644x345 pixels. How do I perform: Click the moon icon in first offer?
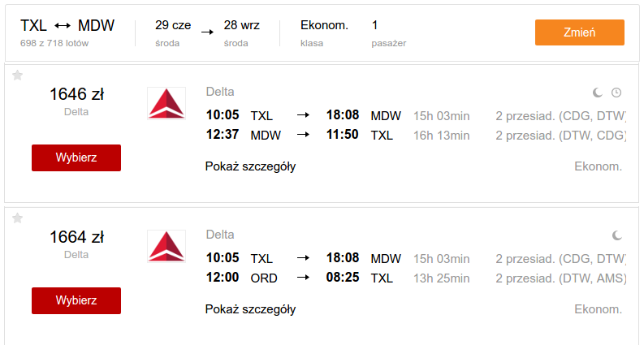coord(598,93)
